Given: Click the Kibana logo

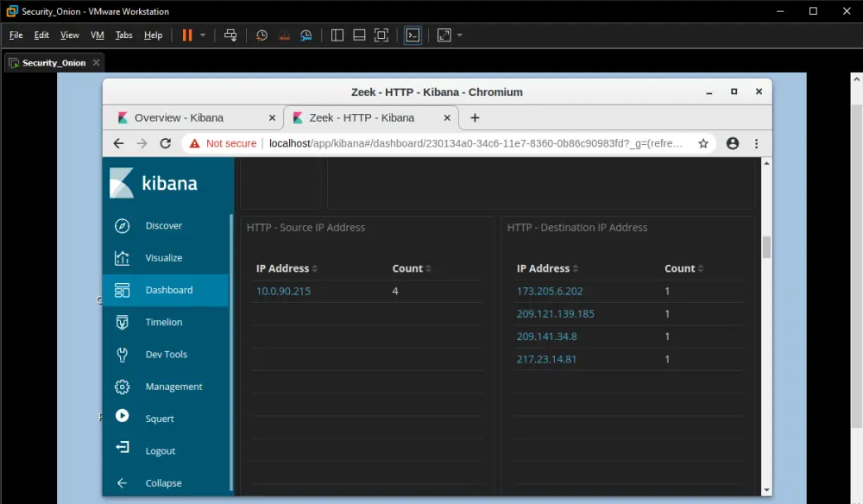Looking at the screenshot, I should pyautogui.click(x=154, y=183).
